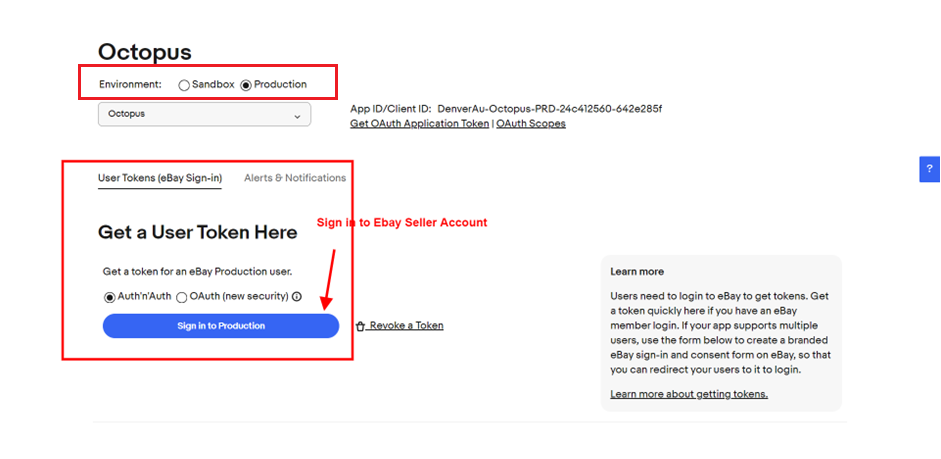Open the OAuth Scopes link
941x459 pixels.
tap(531, 124)
